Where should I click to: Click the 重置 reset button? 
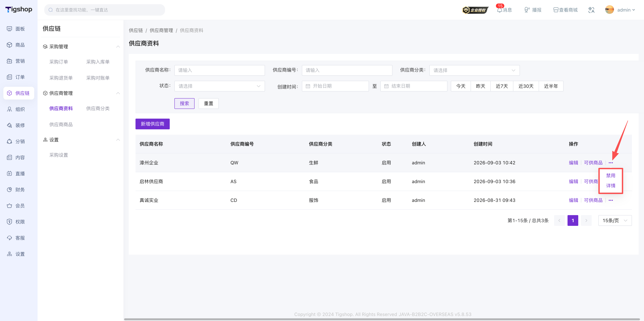point(208,103)
